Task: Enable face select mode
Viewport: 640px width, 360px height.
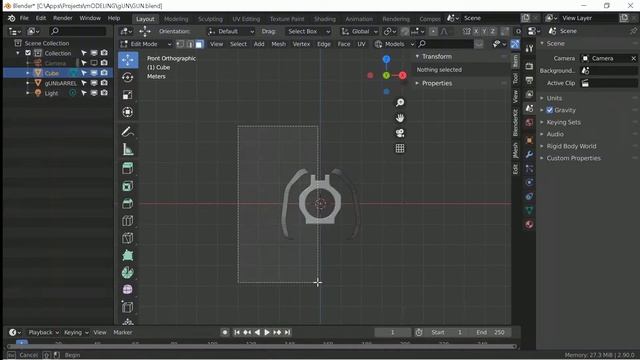Action: click(x=199, y=44)
